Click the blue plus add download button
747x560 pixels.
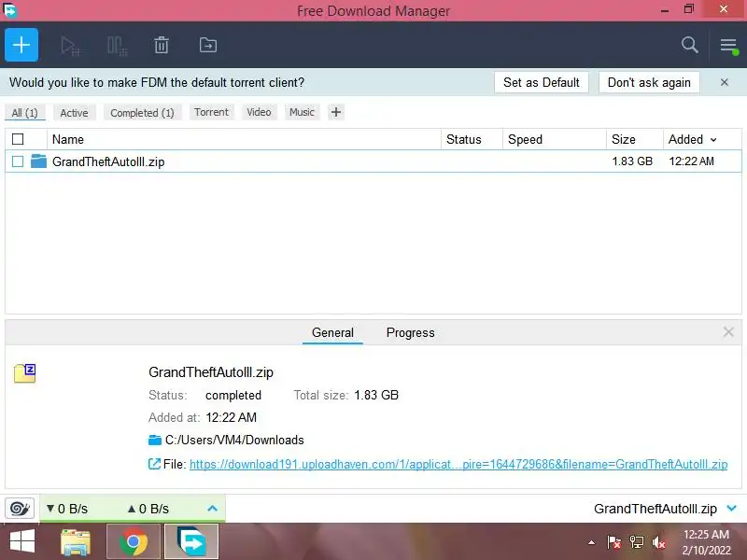pyautogui.click(x=21, y=45)
